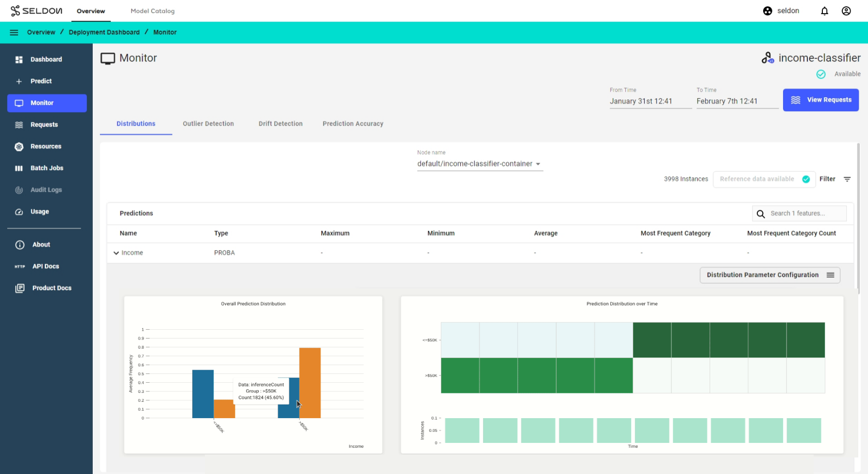Click the Available status check icon
The width and height of the screenshot is (868, 474).
[x=821, y=74]
